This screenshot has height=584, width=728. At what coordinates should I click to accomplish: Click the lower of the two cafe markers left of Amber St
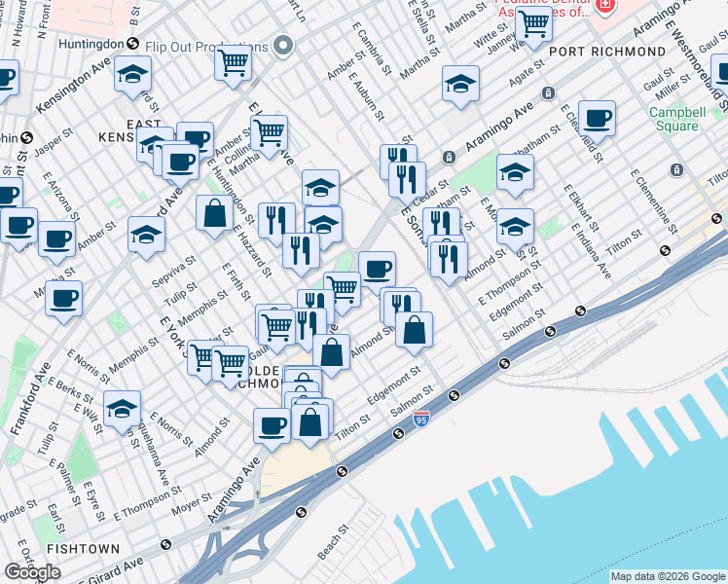pos(57,241)
